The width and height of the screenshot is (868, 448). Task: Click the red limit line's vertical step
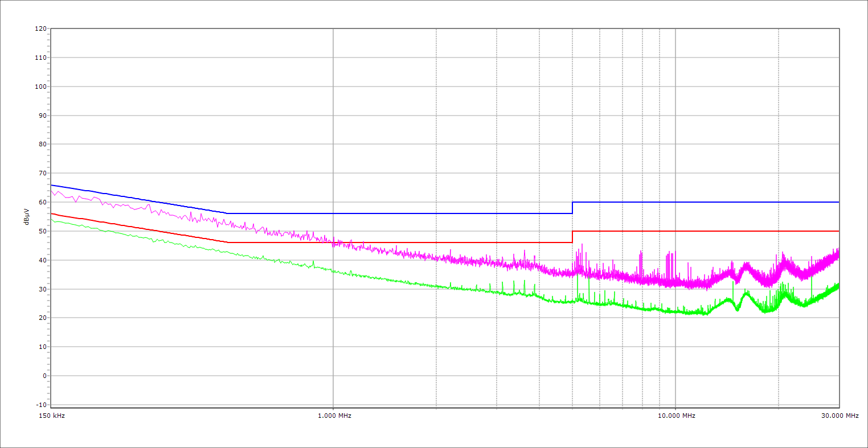572,237
